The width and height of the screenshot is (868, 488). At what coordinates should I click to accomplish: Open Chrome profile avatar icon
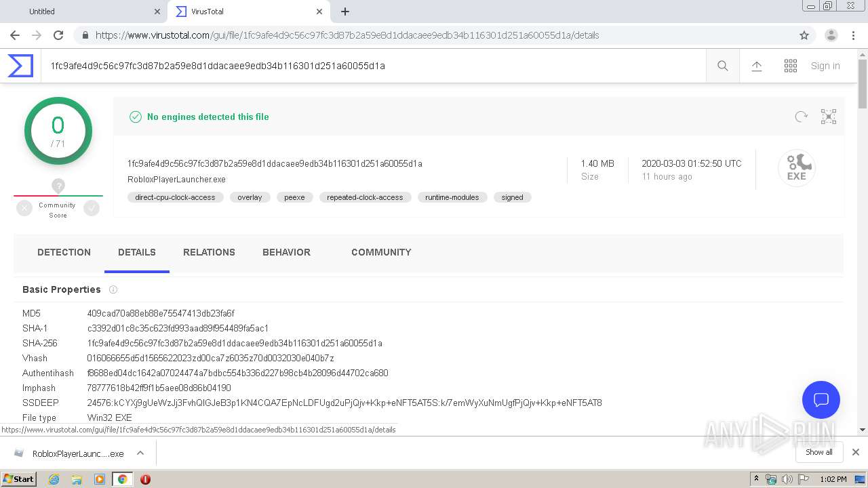pyautogui.click(x=831, y=35)
